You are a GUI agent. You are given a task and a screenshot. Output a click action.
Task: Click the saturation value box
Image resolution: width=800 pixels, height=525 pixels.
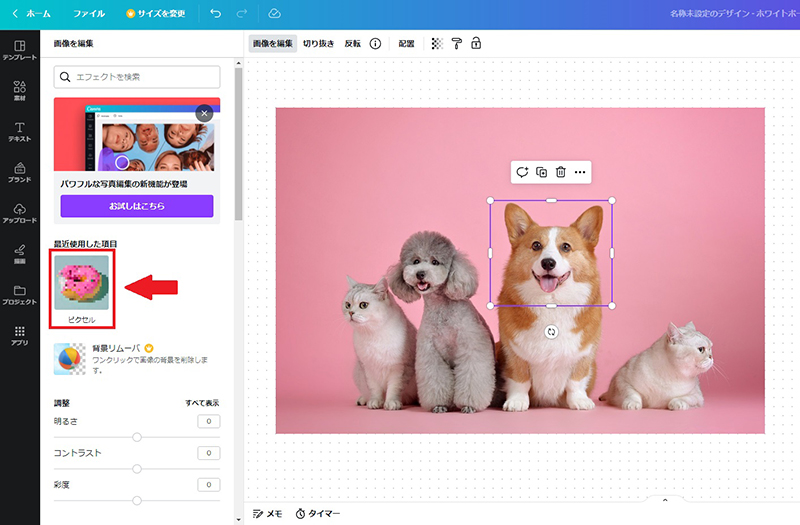coord(209,485)
